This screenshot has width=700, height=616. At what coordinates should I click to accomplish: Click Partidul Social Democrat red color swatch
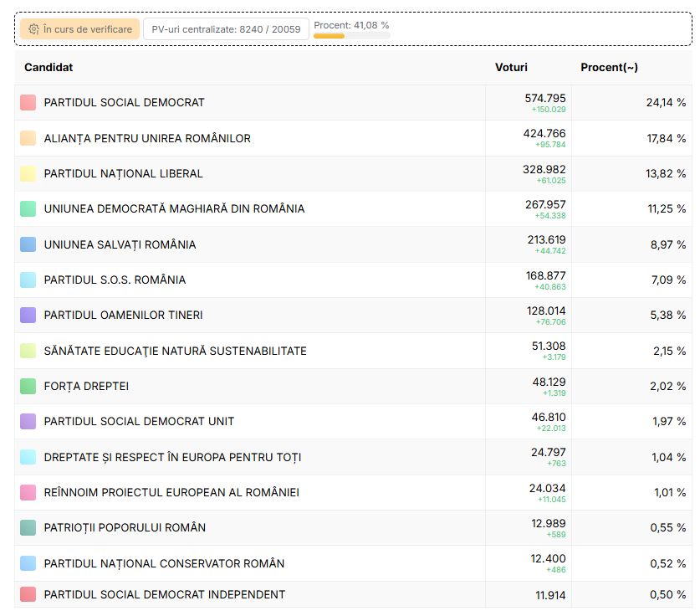[28, 102]
